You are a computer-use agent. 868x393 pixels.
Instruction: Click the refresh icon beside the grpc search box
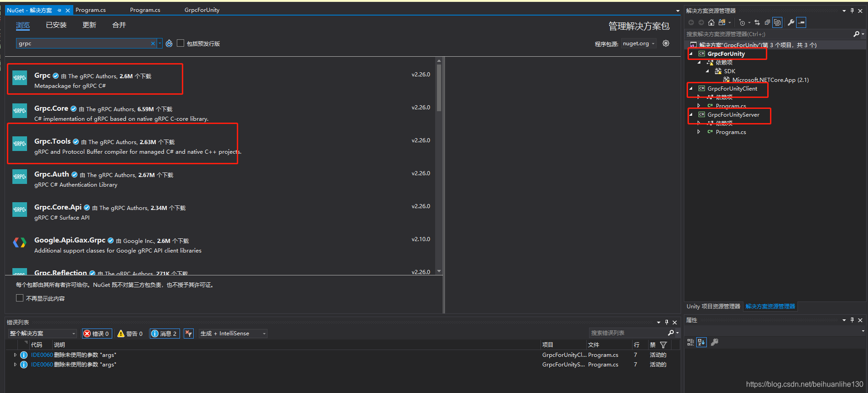[x=169, y=43]
